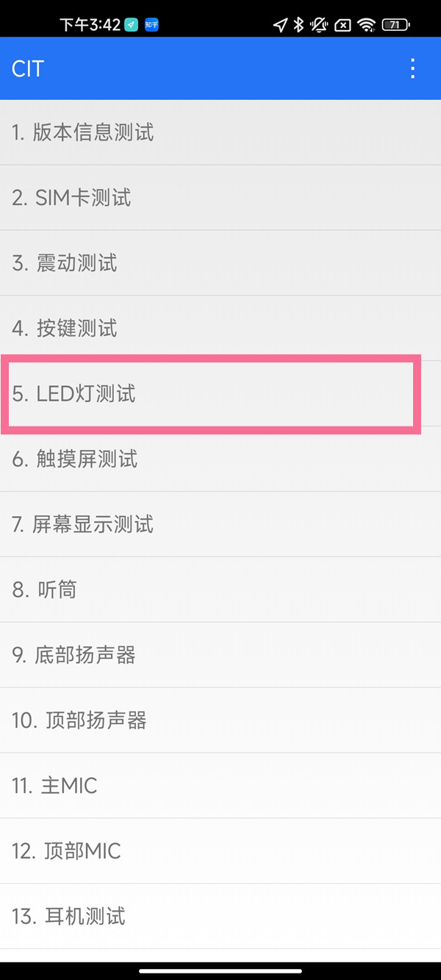Open the three-dot overflow menu
The height and width of the screenshot is (980, 441).
point(413,68)
